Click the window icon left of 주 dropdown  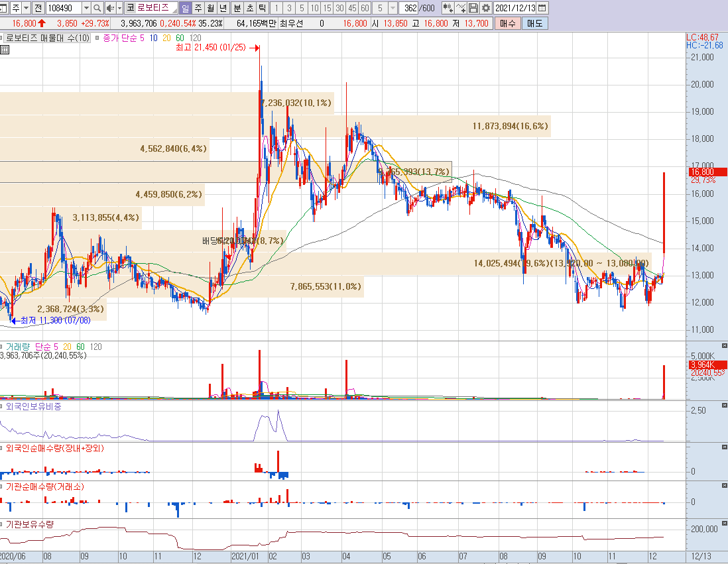pyautogui.click(x=4, y=8)
